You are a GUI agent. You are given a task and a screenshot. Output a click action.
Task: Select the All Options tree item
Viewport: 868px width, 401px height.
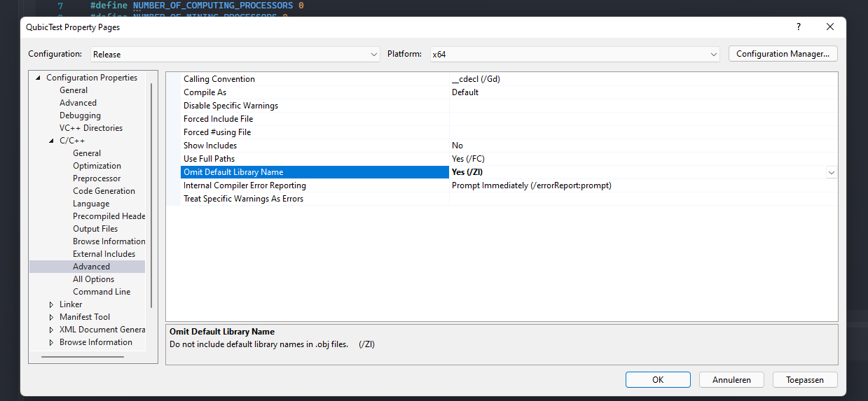(93, 279)
